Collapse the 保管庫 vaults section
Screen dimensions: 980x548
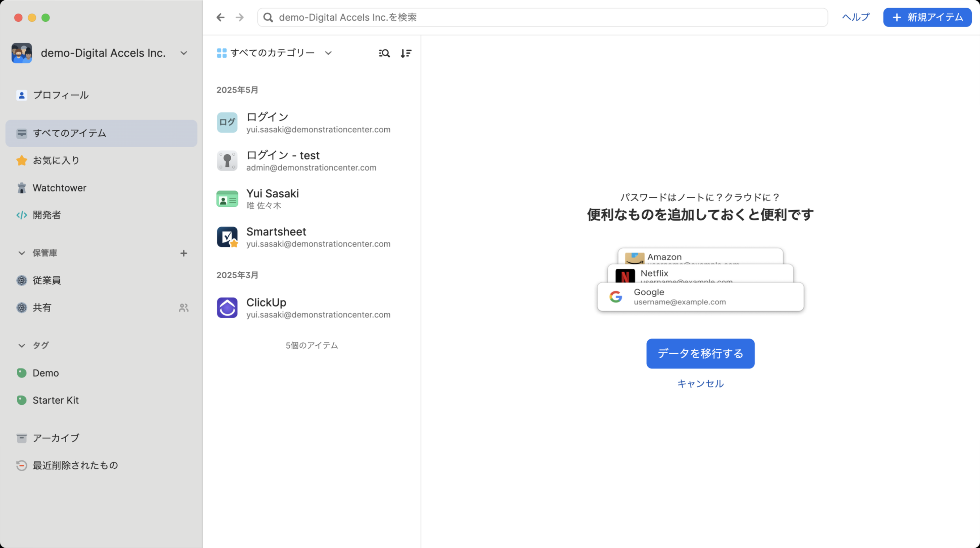22,253
